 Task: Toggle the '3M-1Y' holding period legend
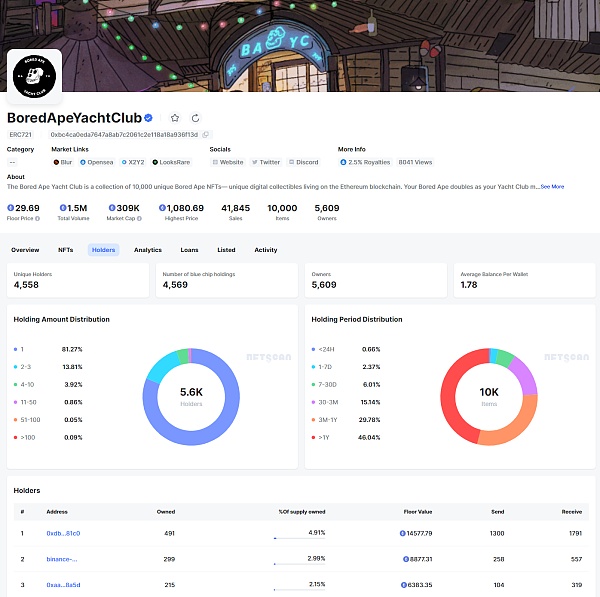[x=346, y=420]
